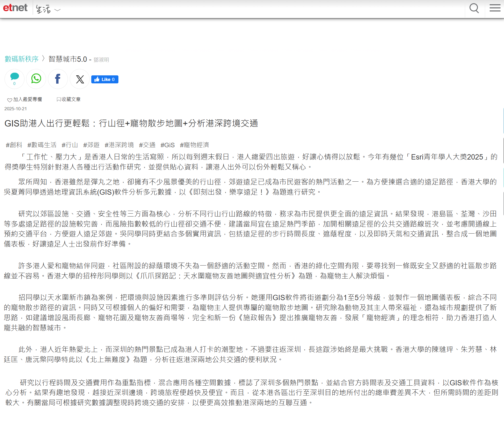Open the comments bubble icon
This screenshot has height=424, width=504.
[14, 79]
